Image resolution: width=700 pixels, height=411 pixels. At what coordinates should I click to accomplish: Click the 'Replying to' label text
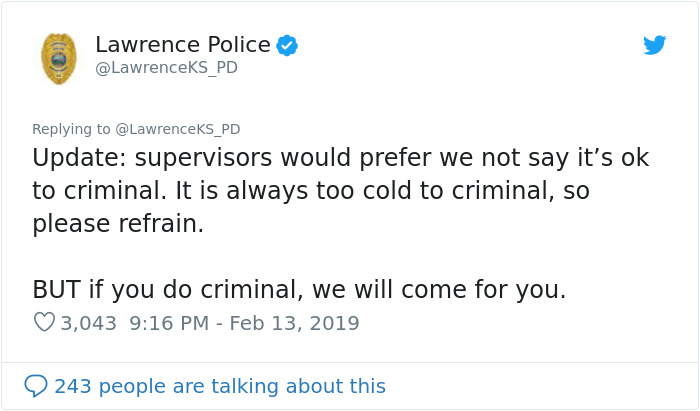coord(71,129)
